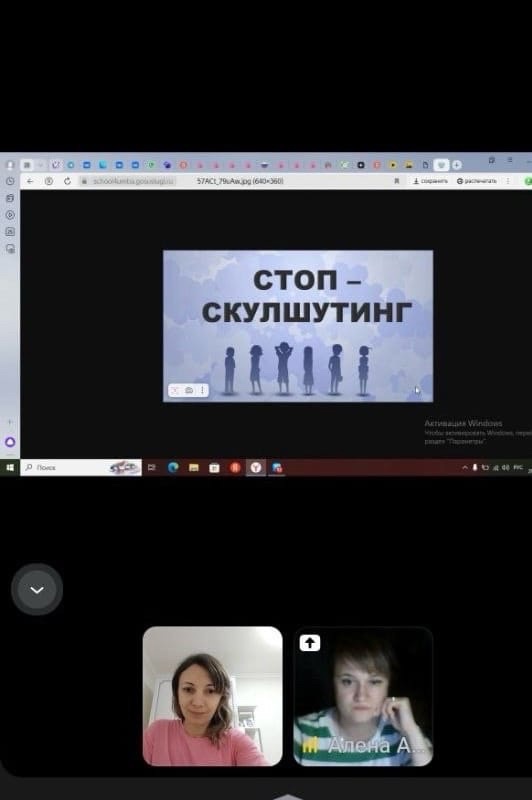Reload the page in the shared browser
Image resolution: width=532 pixels, height=800 pixels.
[x=67, y=181]
